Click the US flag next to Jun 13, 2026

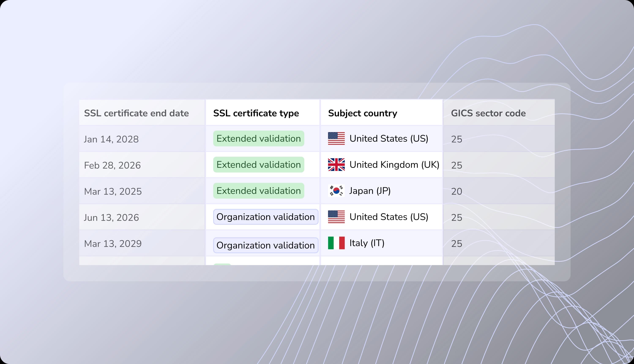(336, 217)
